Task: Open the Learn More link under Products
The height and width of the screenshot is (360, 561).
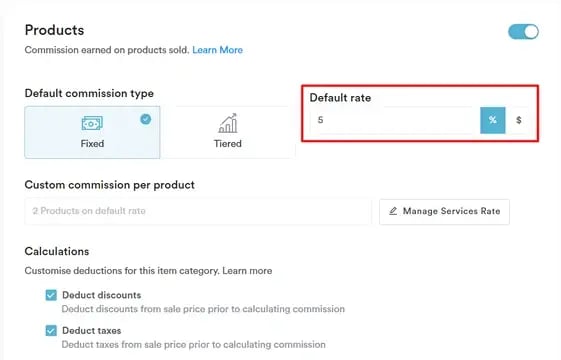Action: pyautogui.click(x=218, y=50)
